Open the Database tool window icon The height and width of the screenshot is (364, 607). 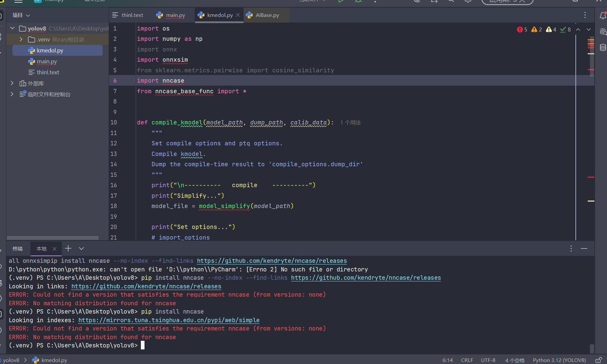pyautogui.click(x=603, y=47)
